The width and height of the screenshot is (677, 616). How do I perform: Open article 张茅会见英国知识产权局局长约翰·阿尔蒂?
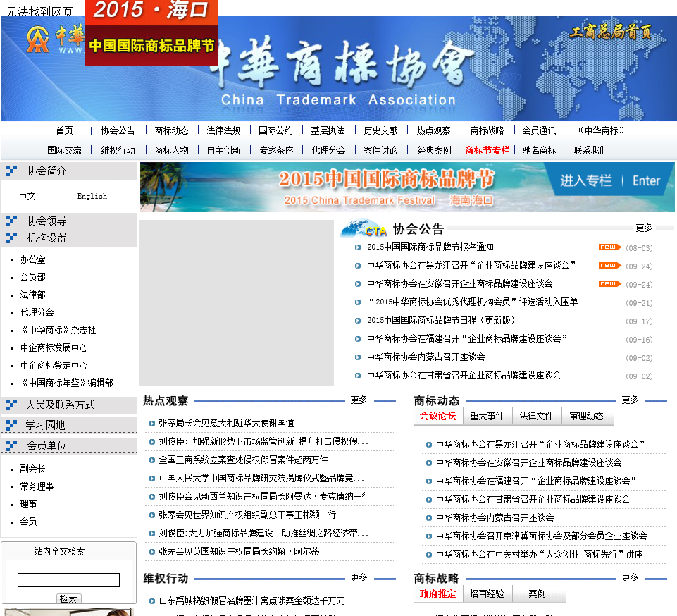(240, 551)
